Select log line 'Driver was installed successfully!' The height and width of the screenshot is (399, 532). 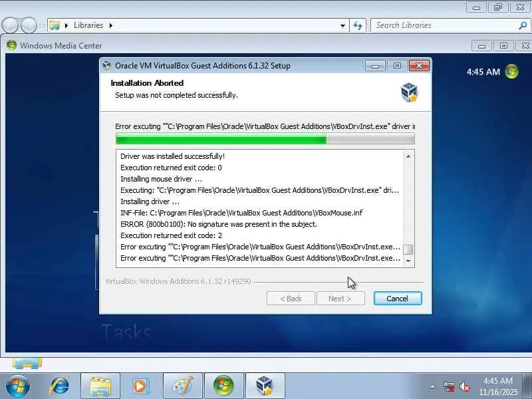172,156
